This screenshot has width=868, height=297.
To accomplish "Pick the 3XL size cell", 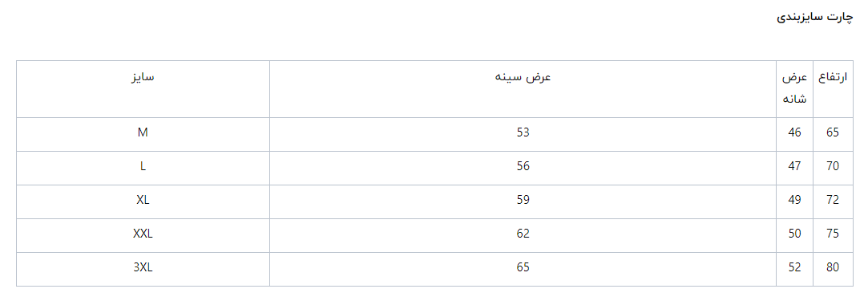I will coord(143,267).
